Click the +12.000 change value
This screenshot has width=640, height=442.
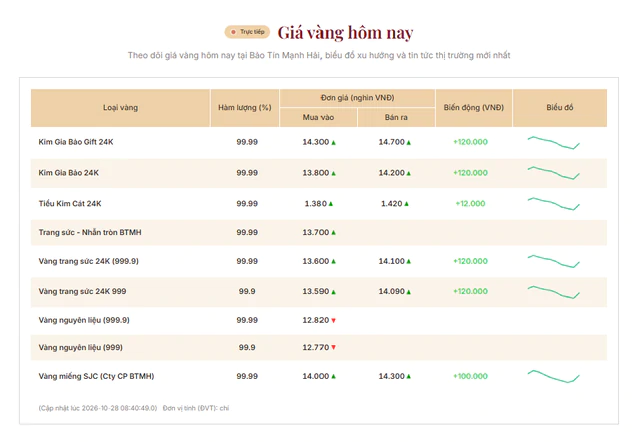(x=470, y=204)
